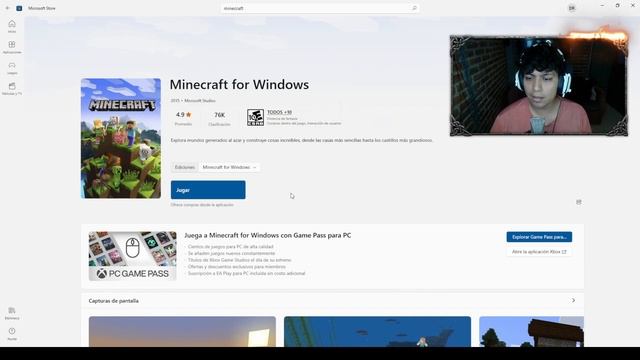This screenshot has width=640, height=360.
Task: Click the Minecraft for Windows title
Action: [239, 84]
